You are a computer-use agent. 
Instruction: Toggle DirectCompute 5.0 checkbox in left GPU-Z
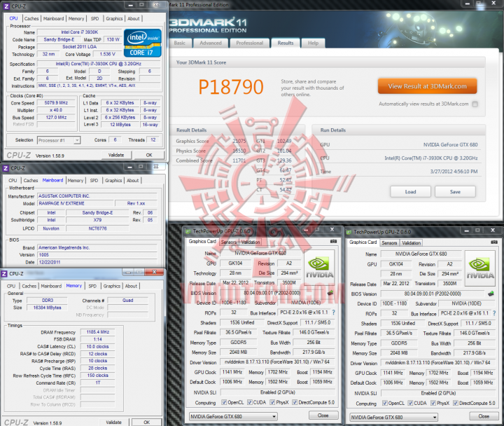coord(295,402)
